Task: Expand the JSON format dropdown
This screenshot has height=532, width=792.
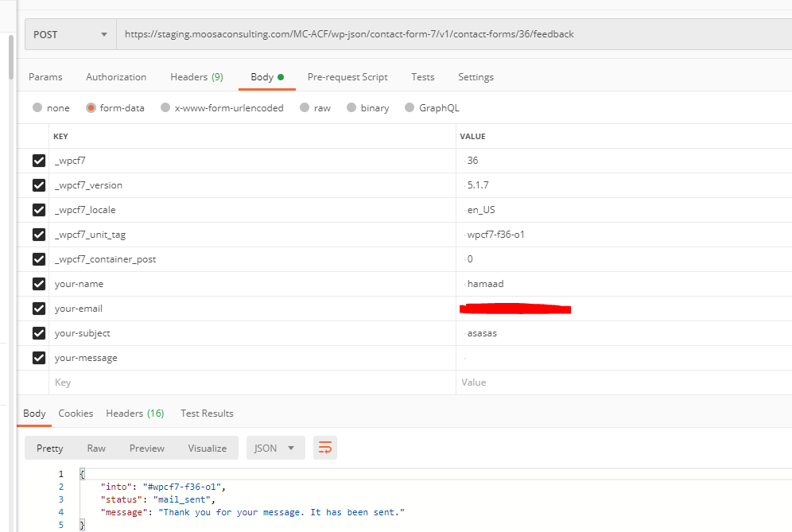Action: 274,449
